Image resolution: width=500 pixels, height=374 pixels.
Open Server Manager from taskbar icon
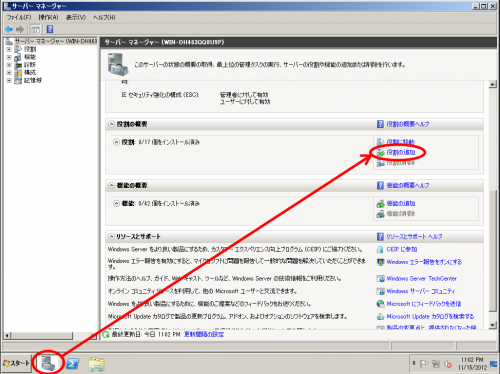49,363
